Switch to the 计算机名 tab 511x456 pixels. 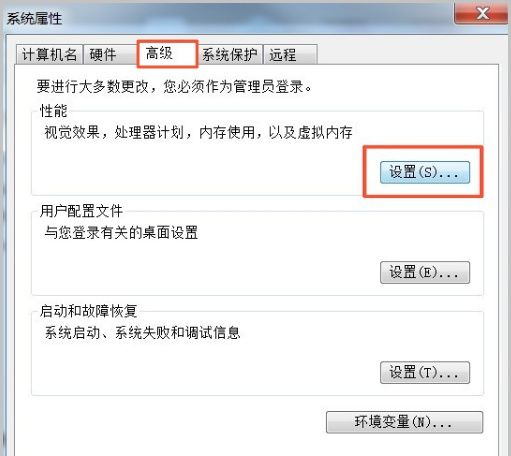49,54
